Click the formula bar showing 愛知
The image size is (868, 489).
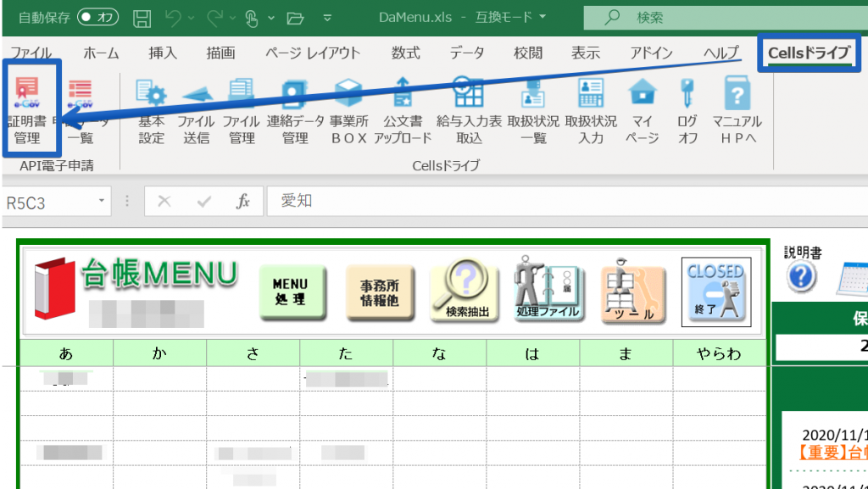click(567, 201)
